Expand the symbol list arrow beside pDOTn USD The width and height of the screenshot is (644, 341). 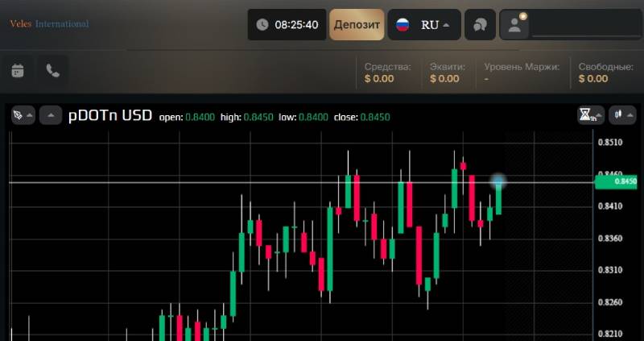[51, 115]
